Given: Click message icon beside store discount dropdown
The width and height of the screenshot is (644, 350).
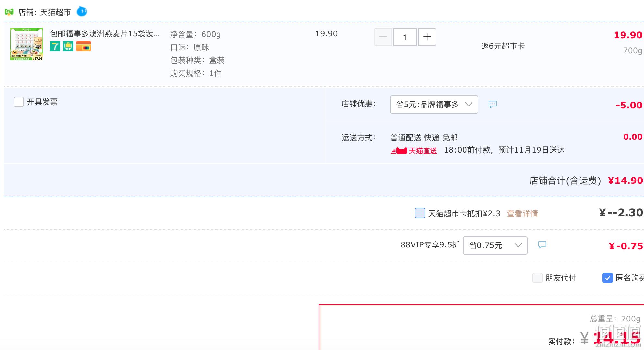Looking at the screenshot, I should [x=493, y=104].
